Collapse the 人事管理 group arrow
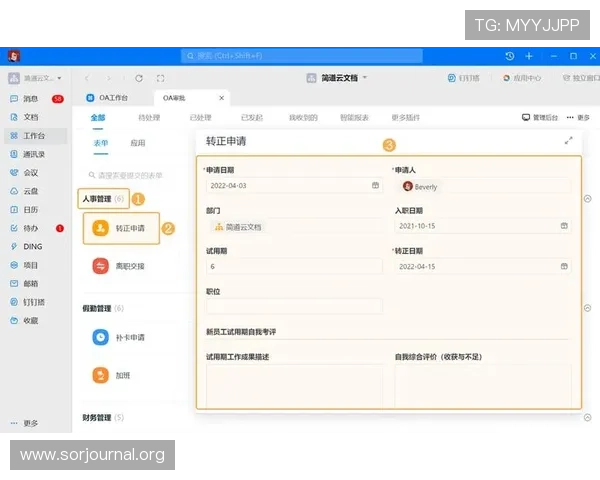Screen dimensions: 600x480 pyautogui.click(x=587, y=199)
